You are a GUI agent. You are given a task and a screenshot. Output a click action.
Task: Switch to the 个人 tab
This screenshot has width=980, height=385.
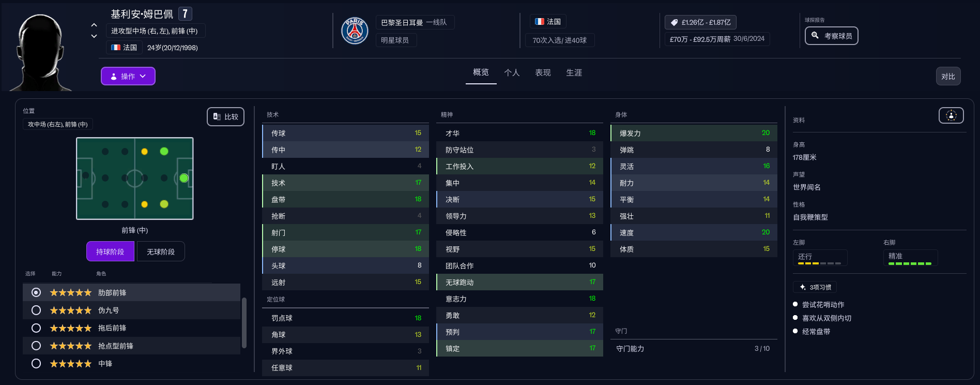(512, 73)
